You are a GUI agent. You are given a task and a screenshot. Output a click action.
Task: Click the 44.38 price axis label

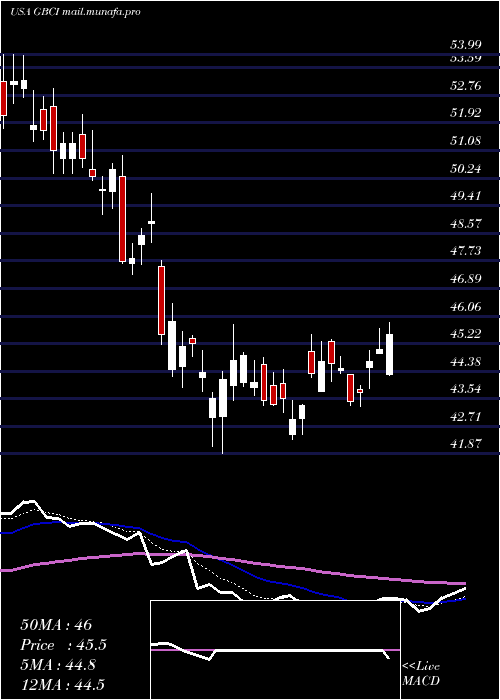click(x=466, y=362)
